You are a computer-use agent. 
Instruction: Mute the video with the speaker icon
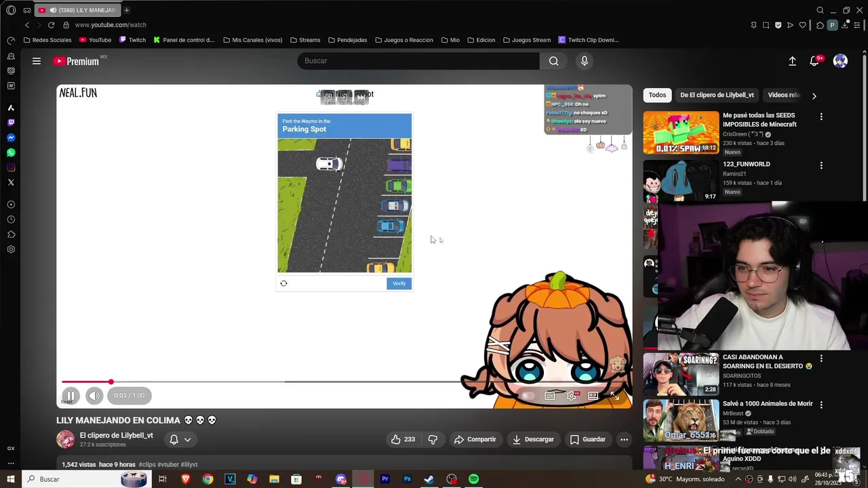pyautogui.click(x=94, y=396)
